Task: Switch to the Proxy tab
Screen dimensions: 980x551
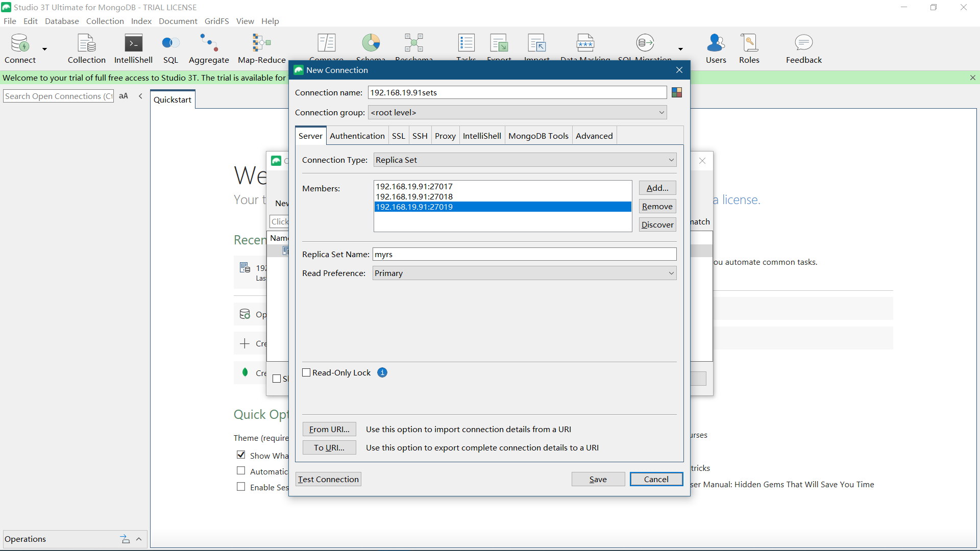Action: 445,136
